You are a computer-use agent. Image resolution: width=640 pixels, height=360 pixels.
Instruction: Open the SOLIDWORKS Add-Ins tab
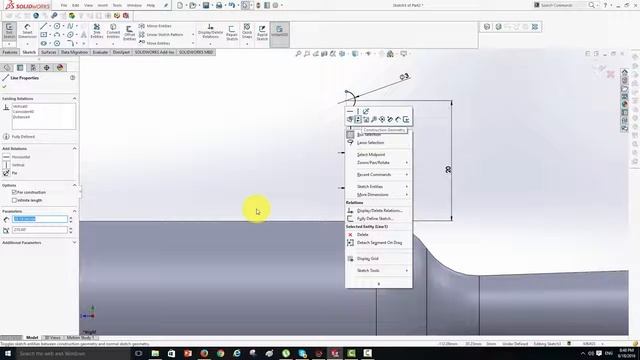(154, 52)
